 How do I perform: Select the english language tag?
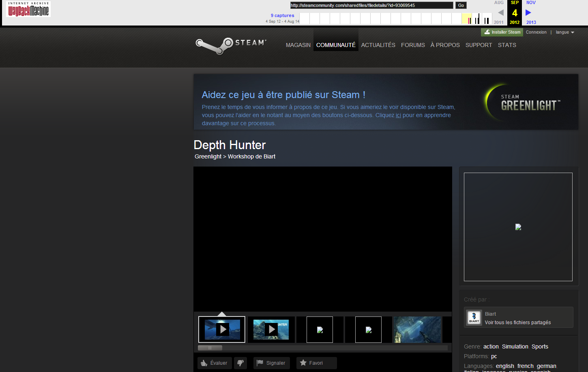pyautogui.click(x=505, y=366)
